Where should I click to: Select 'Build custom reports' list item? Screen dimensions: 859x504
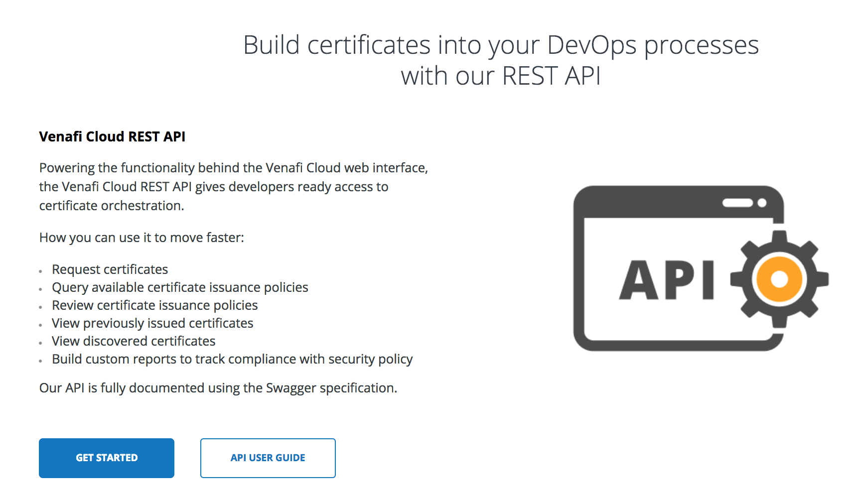pos(232,359)
